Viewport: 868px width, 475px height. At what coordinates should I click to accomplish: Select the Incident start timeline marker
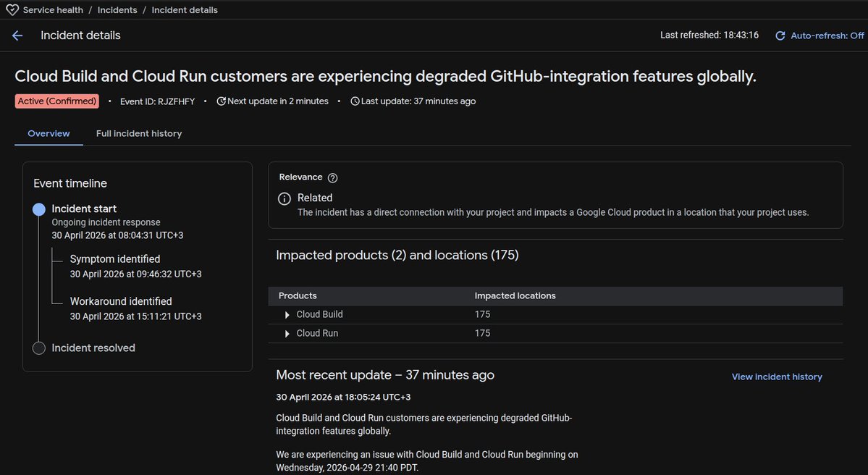(x=39, y=209)
